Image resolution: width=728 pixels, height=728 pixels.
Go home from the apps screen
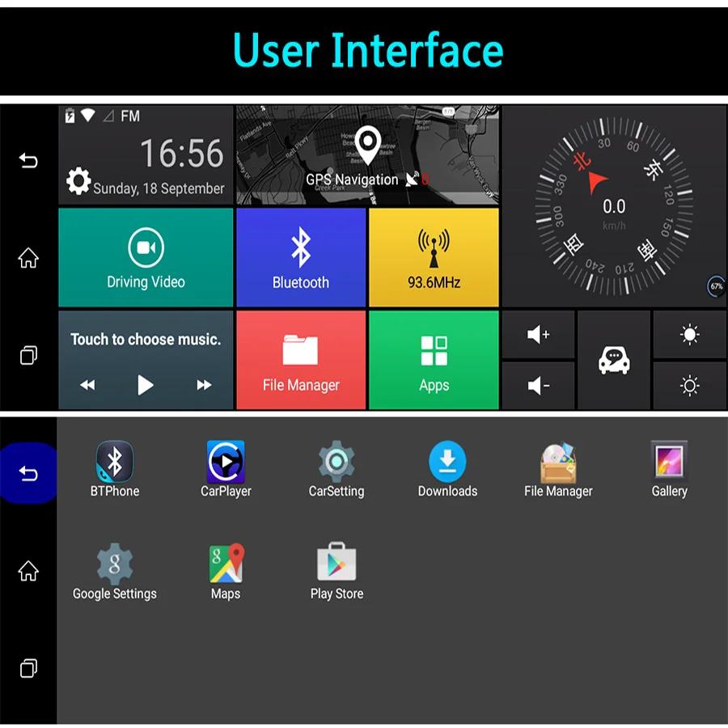click(x=28, y=570)
